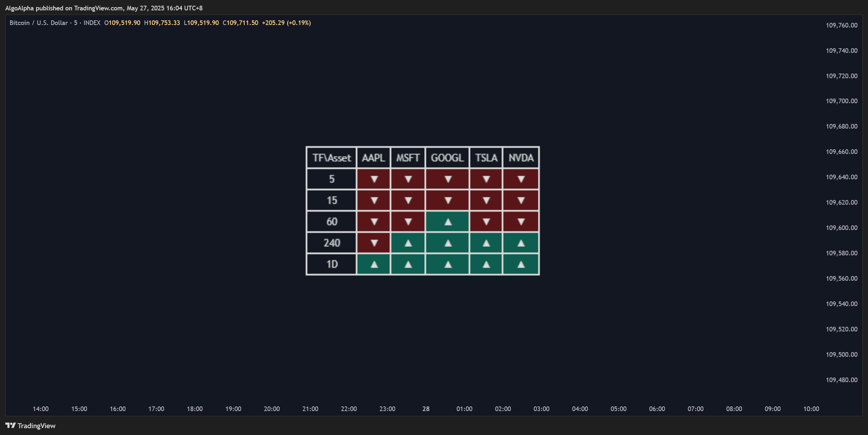This screenshot has width=868, height=435.
Task: Click the TSLA 15-minute down arrow cell
Action: (x=486, y=200)
